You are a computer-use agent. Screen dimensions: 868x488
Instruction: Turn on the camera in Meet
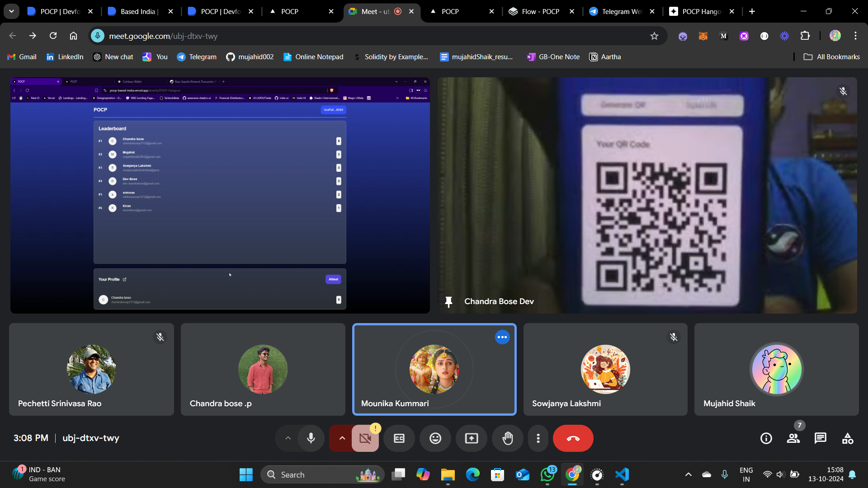pos(365,438)
